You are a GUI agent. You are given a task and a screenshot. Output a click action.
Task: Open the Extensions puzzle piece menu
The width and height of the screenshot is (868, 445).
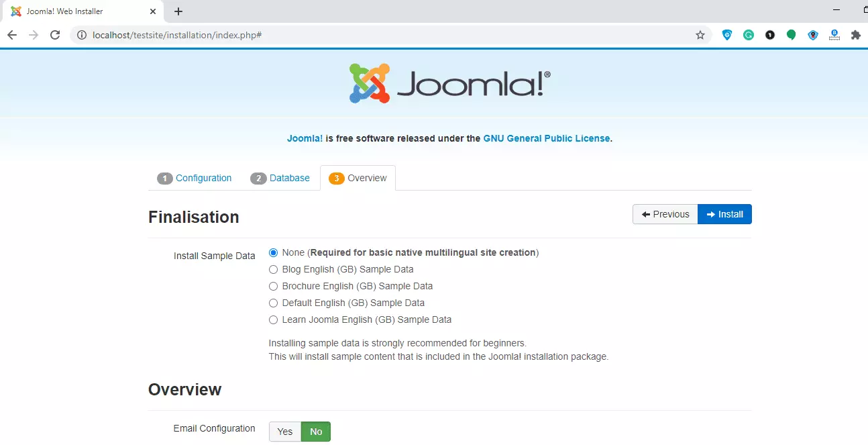[x=856, y=35]
